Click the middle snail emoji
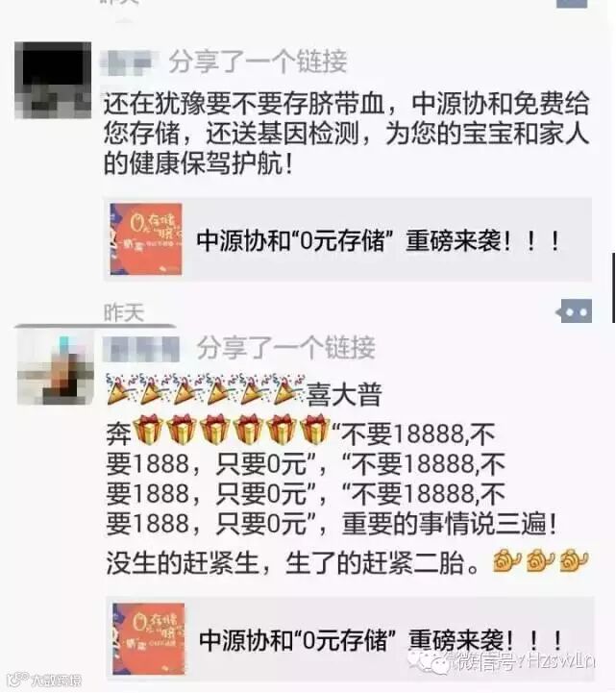The image size is (616, 693). pos(541,559)
